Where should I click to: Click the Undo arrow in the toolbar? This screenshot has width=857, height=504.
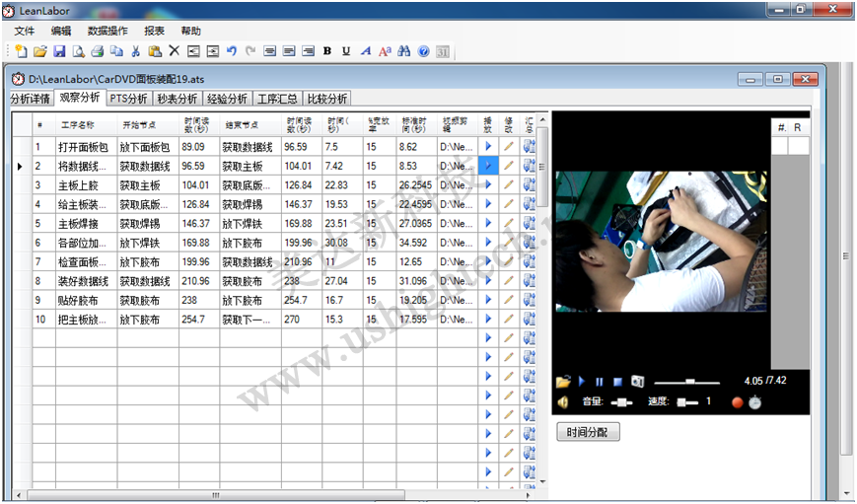coord(232,51)
